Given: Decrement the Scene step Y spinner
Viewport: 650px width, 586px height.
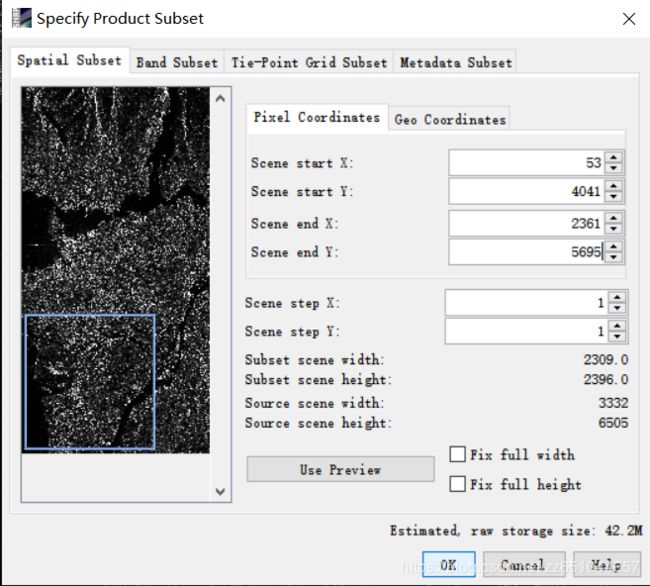Looking at the screenshot, I should [617, 336].
